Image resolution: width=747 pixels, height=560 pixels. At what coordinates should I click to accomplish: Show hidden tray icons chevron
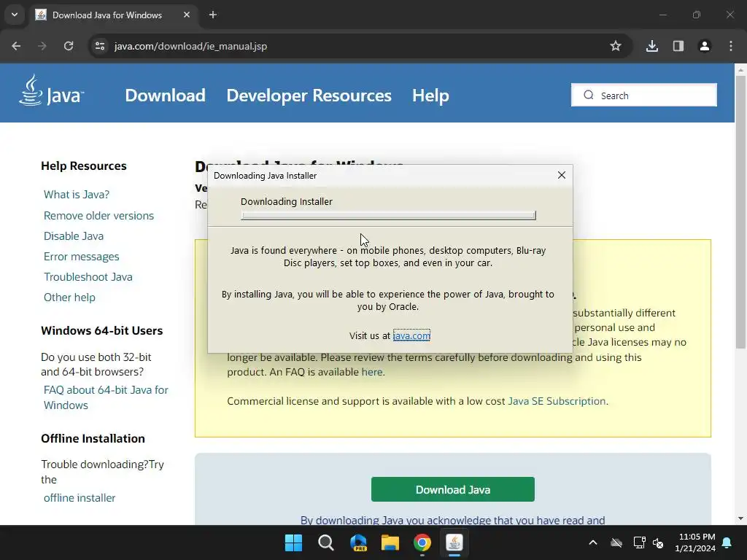[593, 542]
